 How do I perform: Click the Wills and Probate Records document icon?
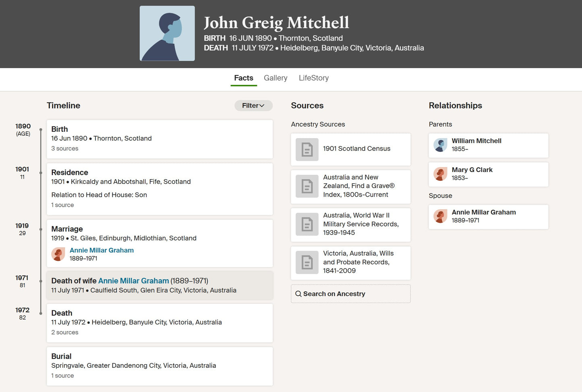pos(307,263)
